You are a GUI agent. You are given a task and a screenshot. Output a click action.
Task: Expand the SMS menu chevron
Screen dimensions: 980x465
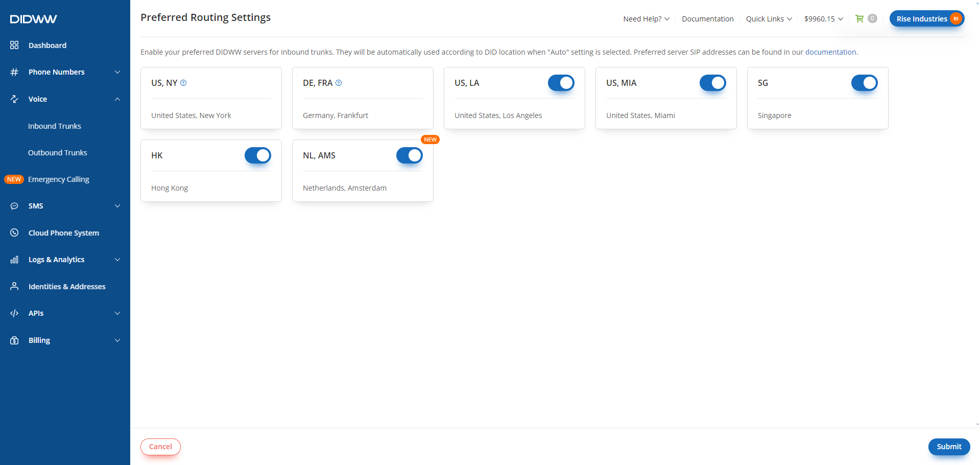pos(117,206)
